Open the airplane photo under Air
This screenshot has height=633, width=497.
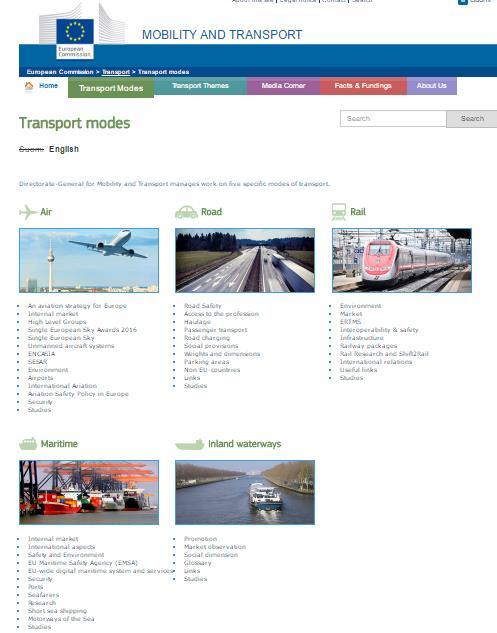(x=89, y=260)
